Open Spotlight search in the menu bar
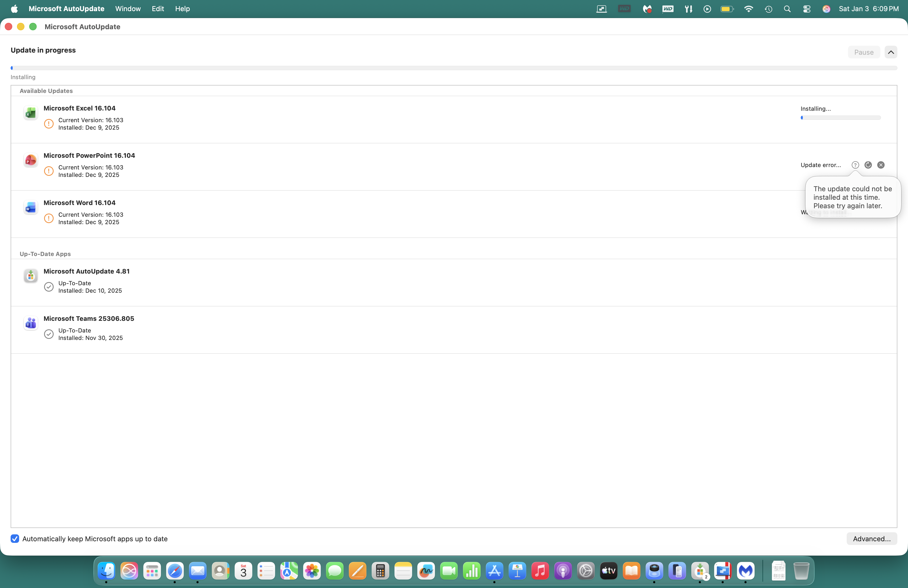This screenshot has height=588, width=908. (x=787, y=9)
